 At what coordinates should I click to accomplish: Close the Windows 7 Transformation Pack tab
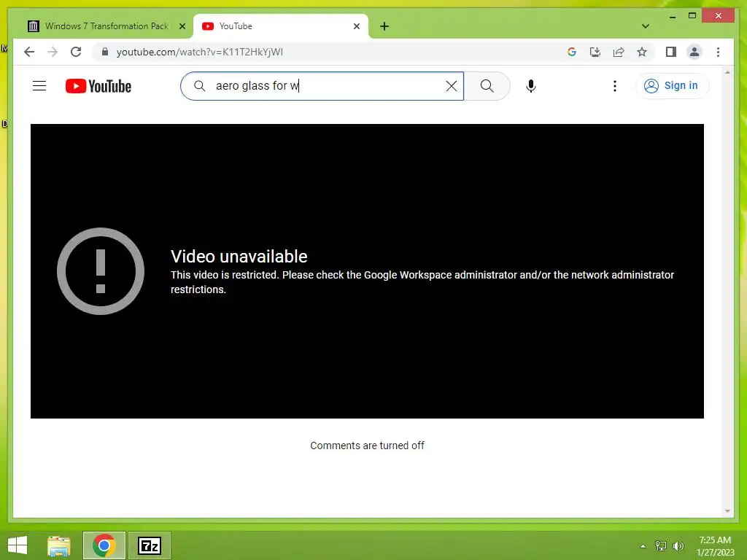coord(182,26)
